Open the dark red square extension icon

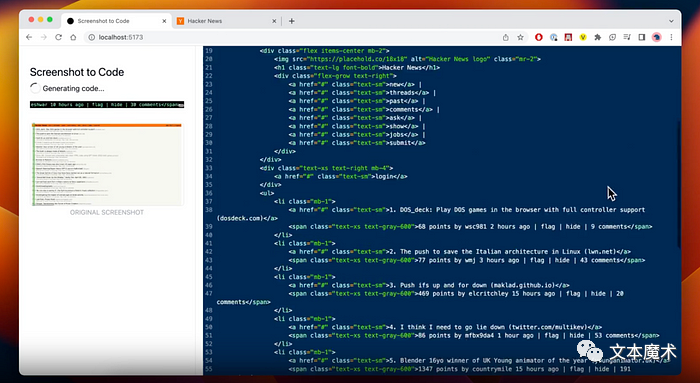pyautogui.click(x=568, y=37)
